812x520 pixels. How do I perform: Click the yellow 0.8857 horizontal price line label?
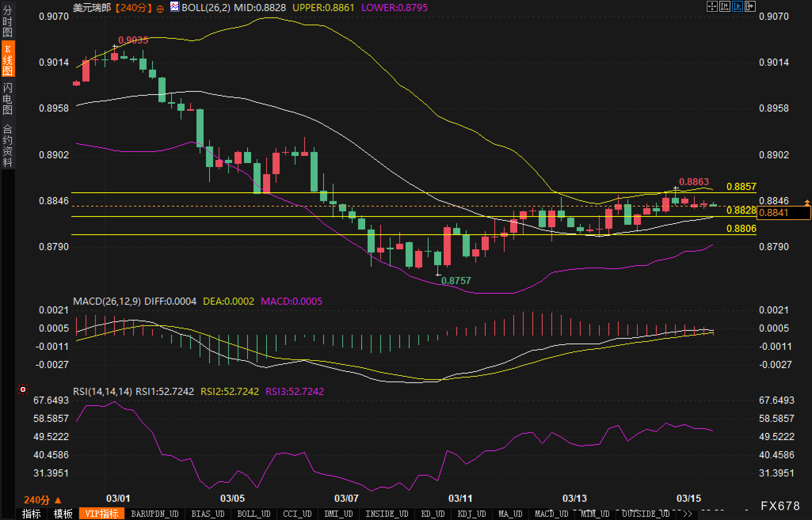tap(741, 186)
